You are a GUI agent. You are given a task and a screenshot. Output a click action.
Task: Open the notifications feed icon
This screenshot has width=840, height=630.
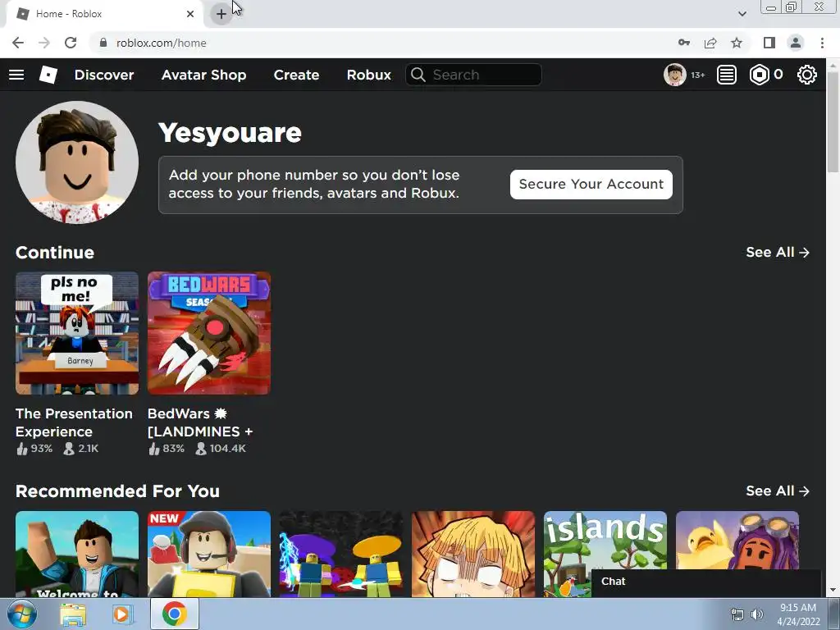pos(727,75)
